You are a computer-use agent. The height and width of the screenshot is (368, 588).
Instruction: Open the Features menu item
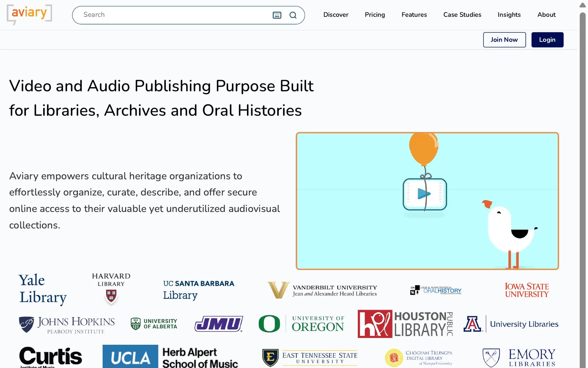[414, 15]
